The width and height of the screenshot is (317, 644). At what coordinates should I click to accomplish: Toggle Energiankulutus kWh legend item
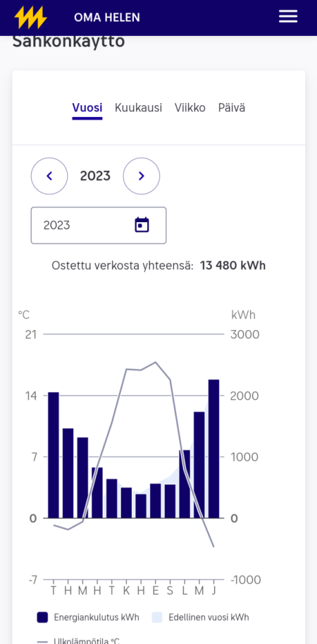(88, 617)
